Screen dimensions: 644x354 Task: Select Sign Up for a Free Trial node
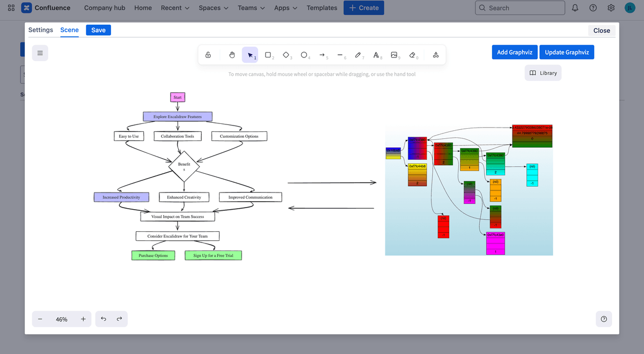pyautogui.click(x=214, y=255)
